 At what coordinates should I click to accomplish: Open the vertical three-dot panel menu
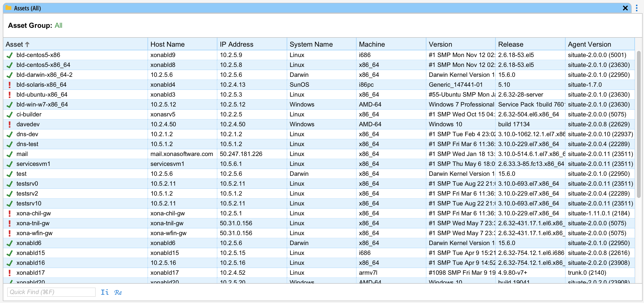636,8
